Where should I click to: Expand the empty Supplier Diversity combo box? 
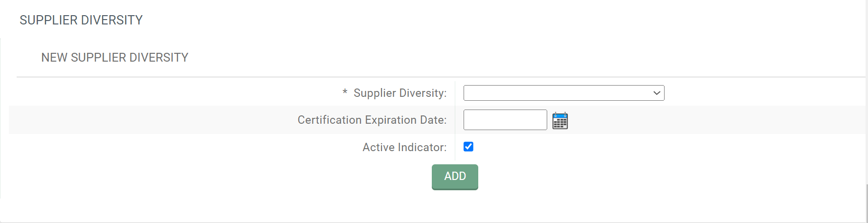pyautogui.click(x=564, y=93)
